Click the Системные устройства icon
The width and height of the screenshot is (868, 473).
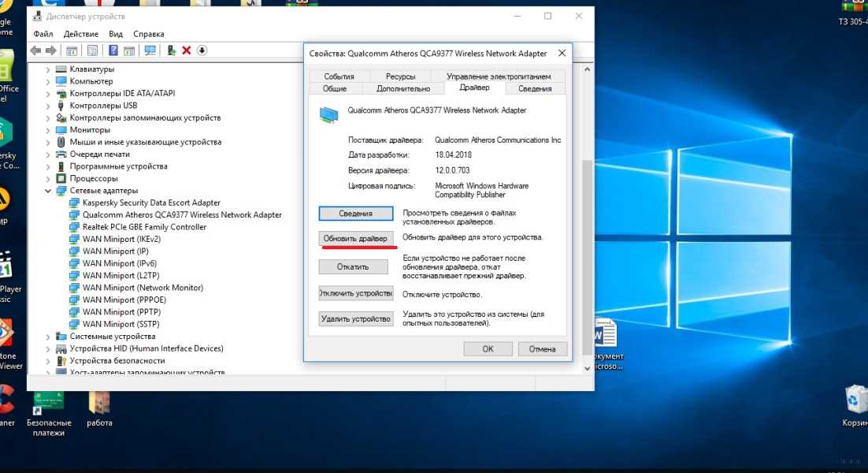coord(61,336)
